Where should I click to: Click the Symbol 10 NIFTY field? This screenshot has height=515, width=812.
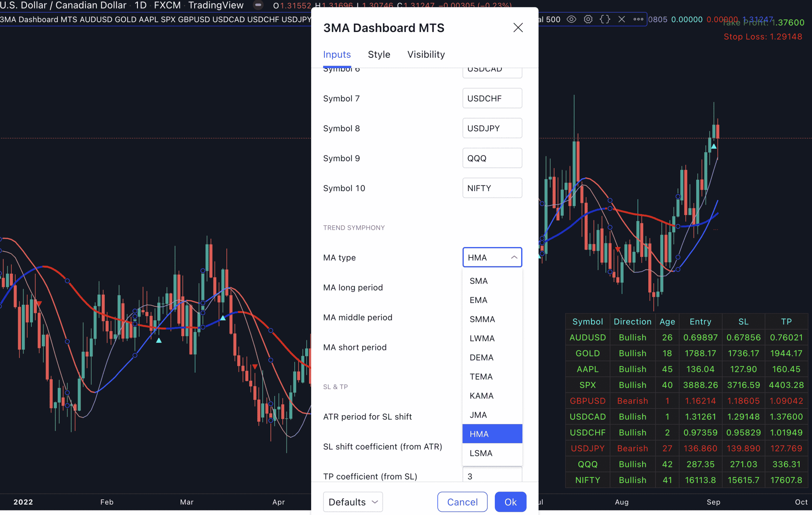[492, 188]
